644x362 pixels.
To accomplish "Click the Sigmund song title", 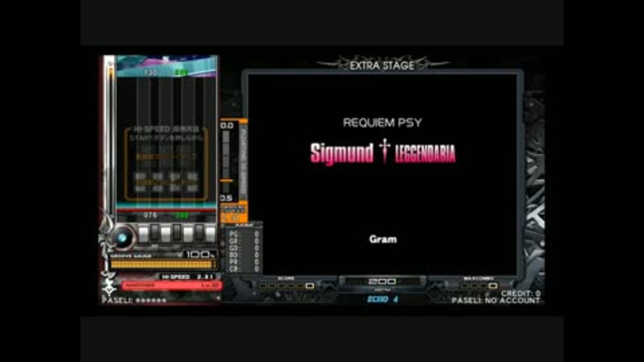I will pyautogui.click(x=341, y=154).
